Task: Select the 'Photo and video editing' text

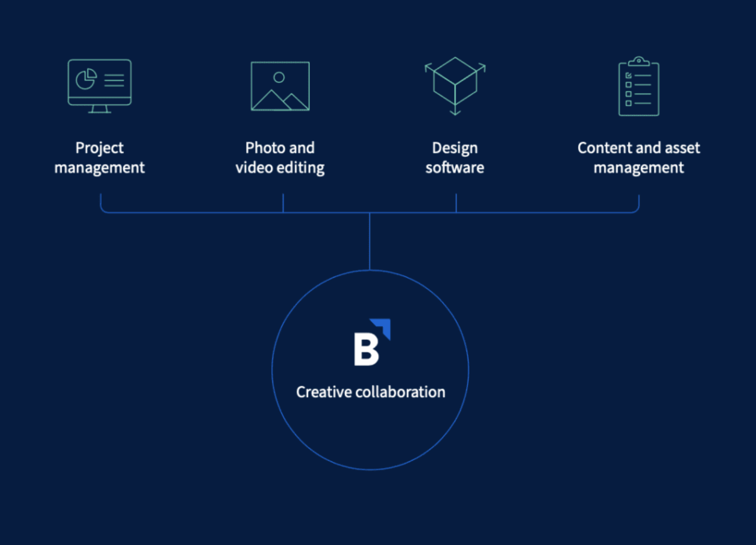Action: point(280,157)
